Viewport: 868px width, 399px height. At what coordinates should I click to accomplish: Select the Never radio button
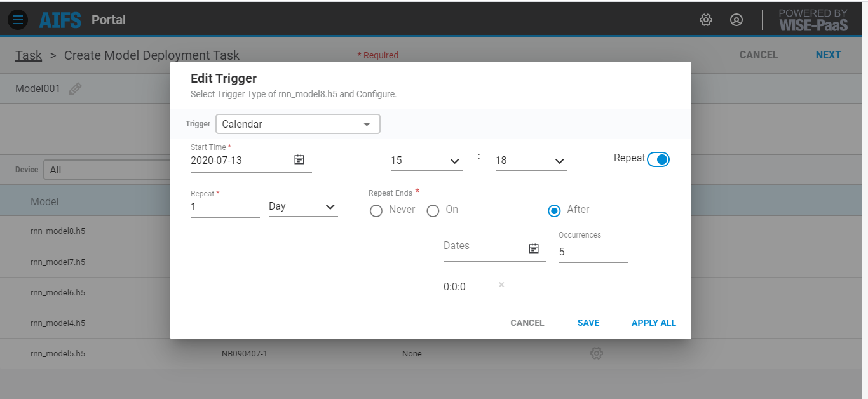click(x=376, y=210)
